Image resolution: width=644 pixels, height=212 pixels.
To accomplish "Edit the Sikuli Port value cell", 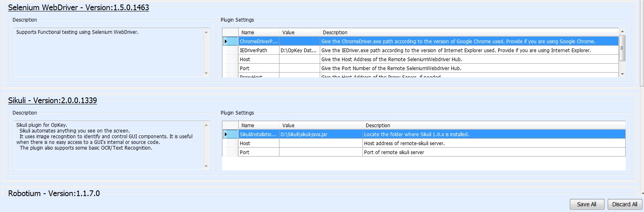I will 321,152.
